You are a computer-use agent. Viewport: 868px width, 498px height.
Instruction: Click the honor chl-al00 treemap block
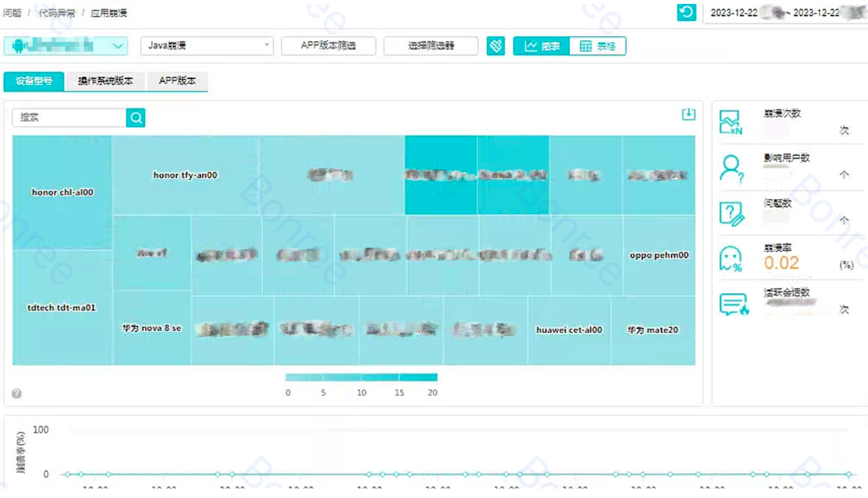[62, 192]
